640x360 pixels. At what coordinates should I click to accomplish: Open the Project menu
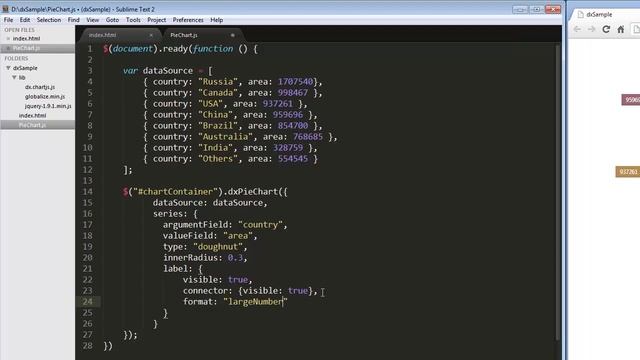tap(157, 20)
